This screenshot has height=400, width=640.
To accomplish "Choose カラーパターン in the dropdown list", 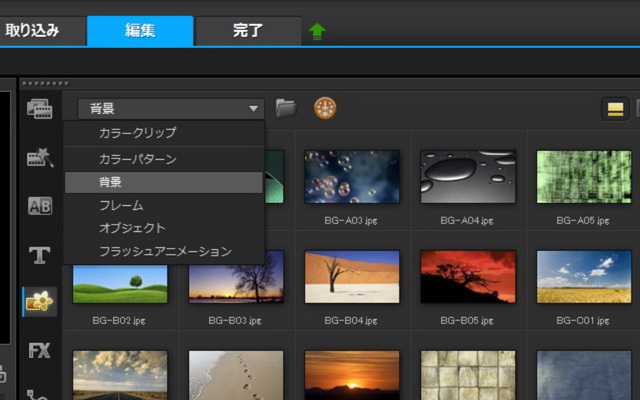I will (137, 159).
